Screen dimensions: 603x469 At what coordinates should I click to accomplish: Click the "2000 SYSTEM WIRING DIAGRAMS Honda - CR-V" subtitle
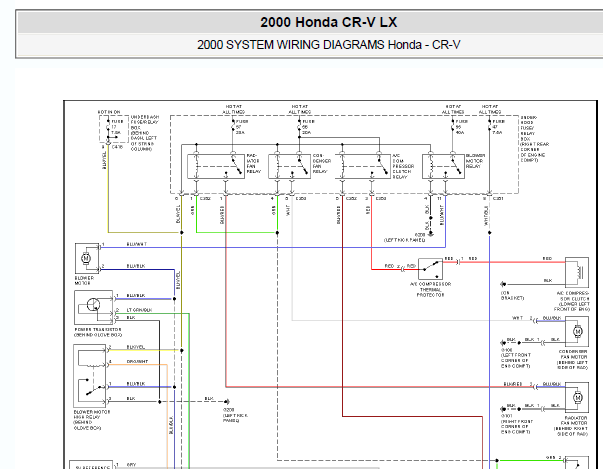pyautogui.click(x=328, y=45)
